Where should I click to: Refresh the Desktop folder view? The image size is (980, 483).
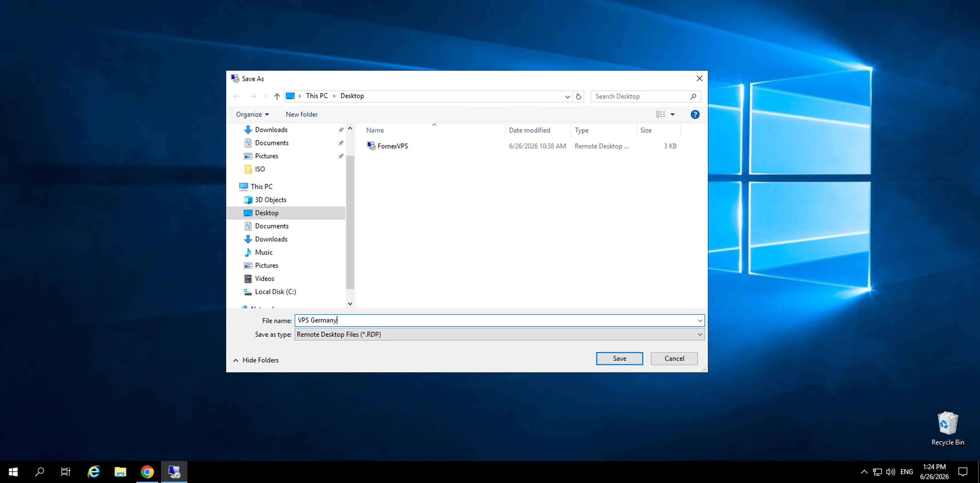pyautogui.click(x=579, y=96)
